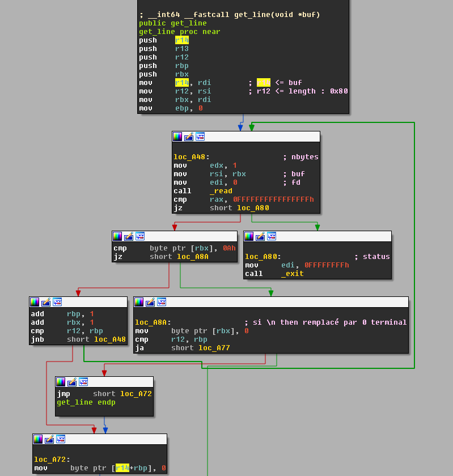Screen dimensions: 453x476
Task: Click 0FFFFFFFFFFFFFFFFh constant in cmp rax
Action: [273, 199]
